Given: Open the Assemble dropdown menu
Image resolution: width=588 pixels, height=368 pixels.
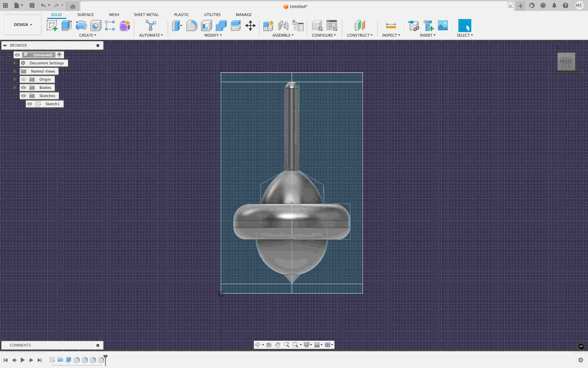Looking at the screenshot, I should point(283,35).
